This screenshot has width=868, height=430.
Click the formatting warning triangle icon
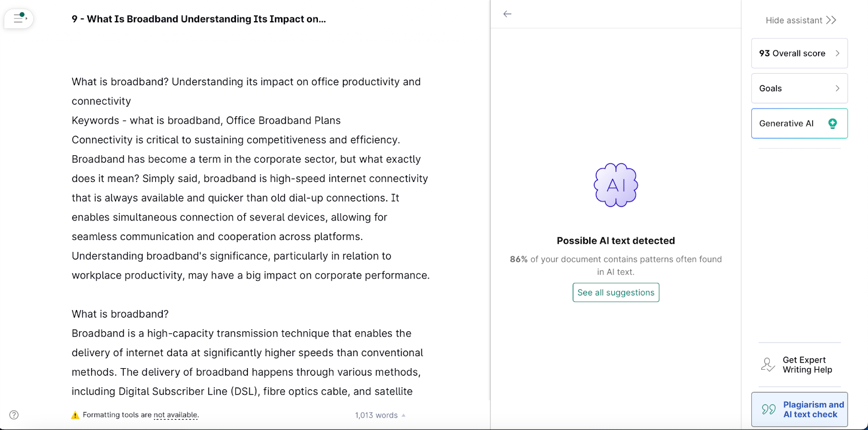pyautogui.click(x=75, y=415)
